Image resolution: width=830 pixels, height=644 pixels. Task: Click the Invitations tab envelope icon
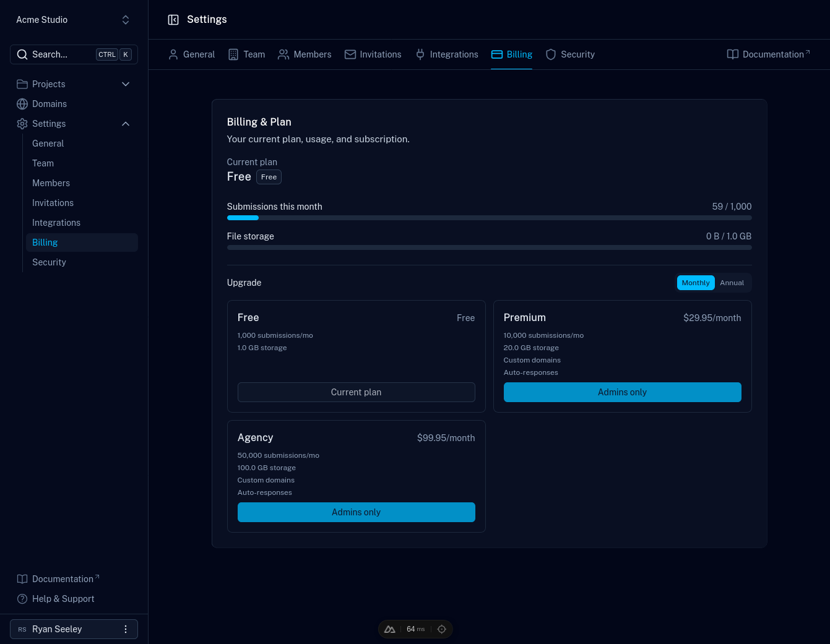coord(350,54)
